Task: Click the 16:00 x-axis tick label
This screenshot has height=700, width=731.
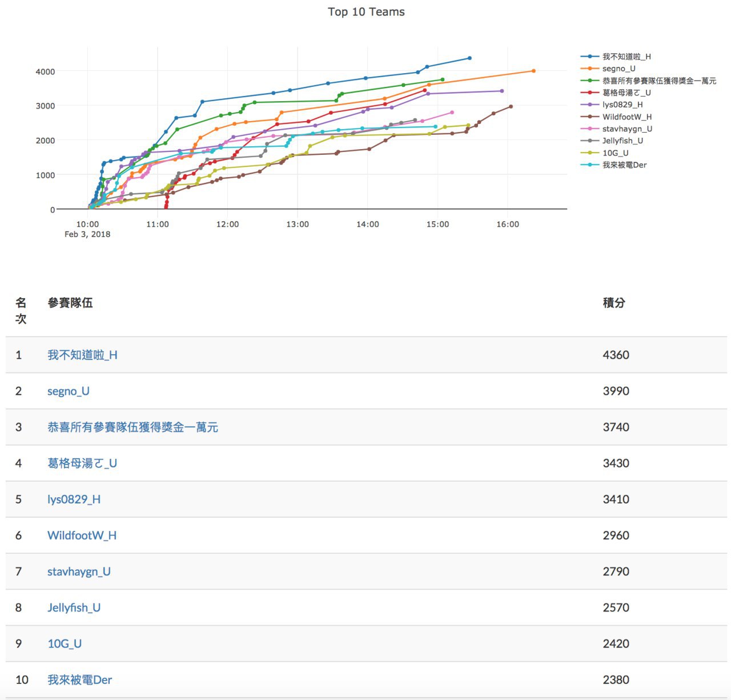Action: tap(508, 224)
